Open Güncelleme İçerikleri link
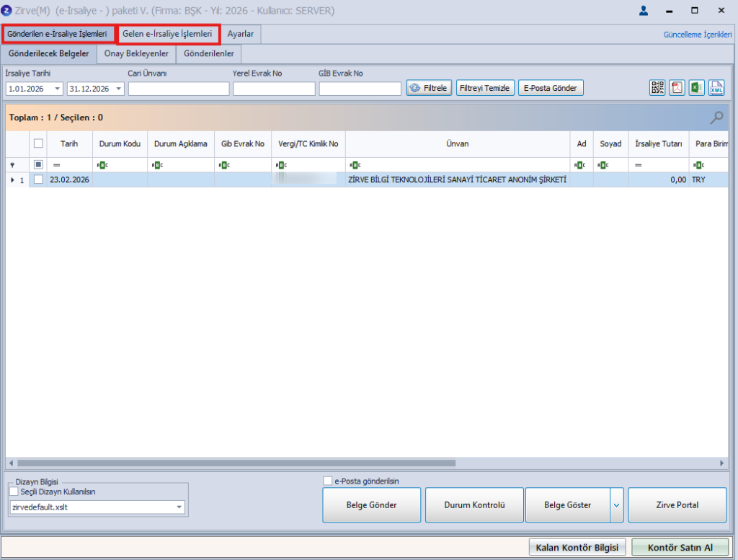This screenshot has width=738, height=560. point(698,35)
